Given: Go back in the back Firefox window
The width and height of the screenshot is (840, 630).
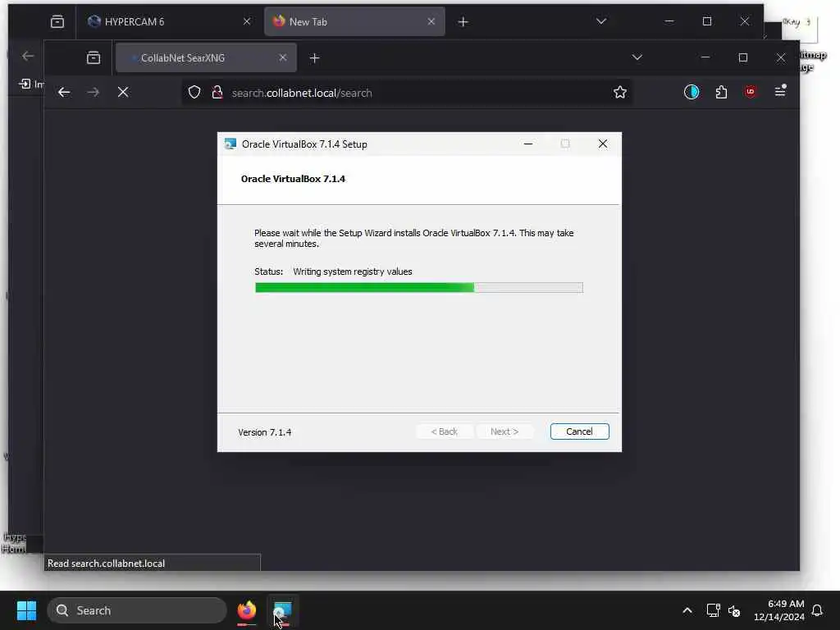Looking at the screenshot, I should (x=28, y=56).
